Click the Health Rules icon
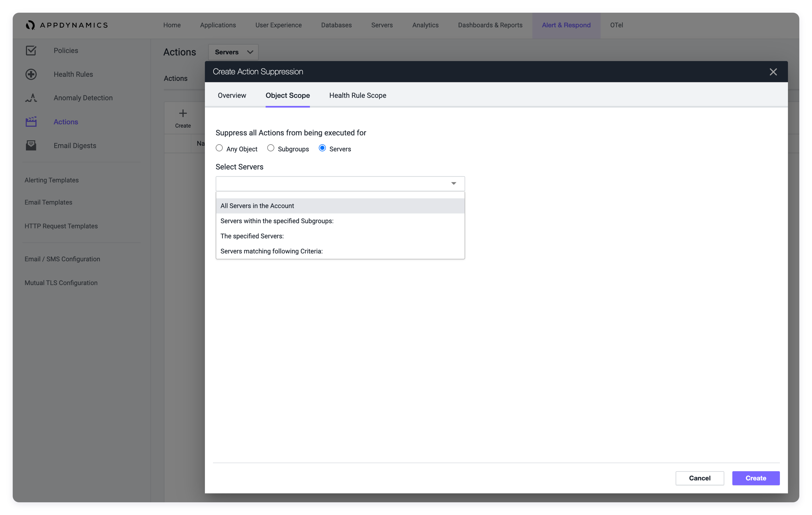This screenshot has height=515, width=812. (31, 74)
